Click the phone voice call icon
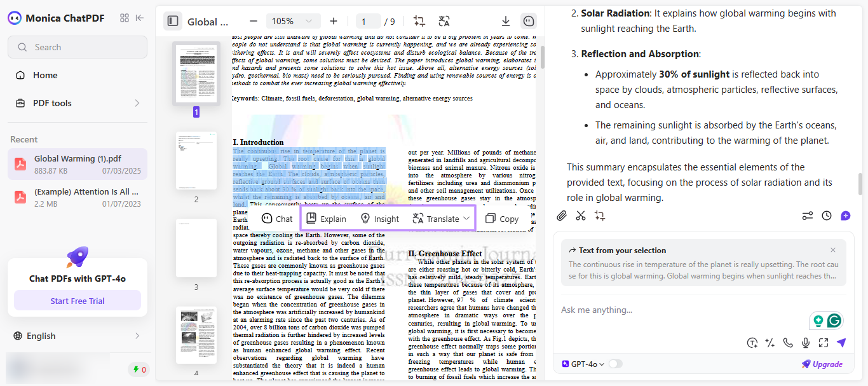The height and width of the screenshot is (386, 868). click(x=788, y=343)
